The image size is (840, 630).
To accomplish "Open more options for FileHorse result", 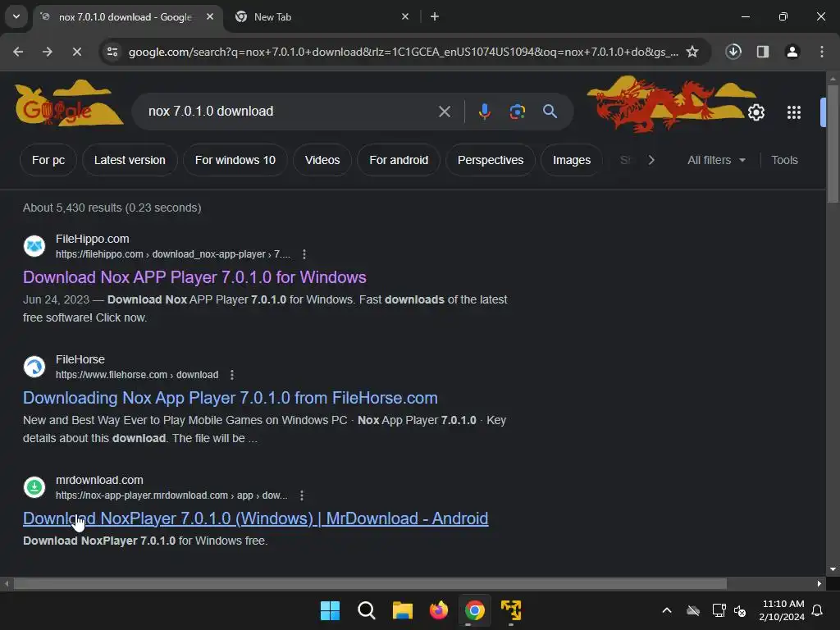I will [232, 375].
